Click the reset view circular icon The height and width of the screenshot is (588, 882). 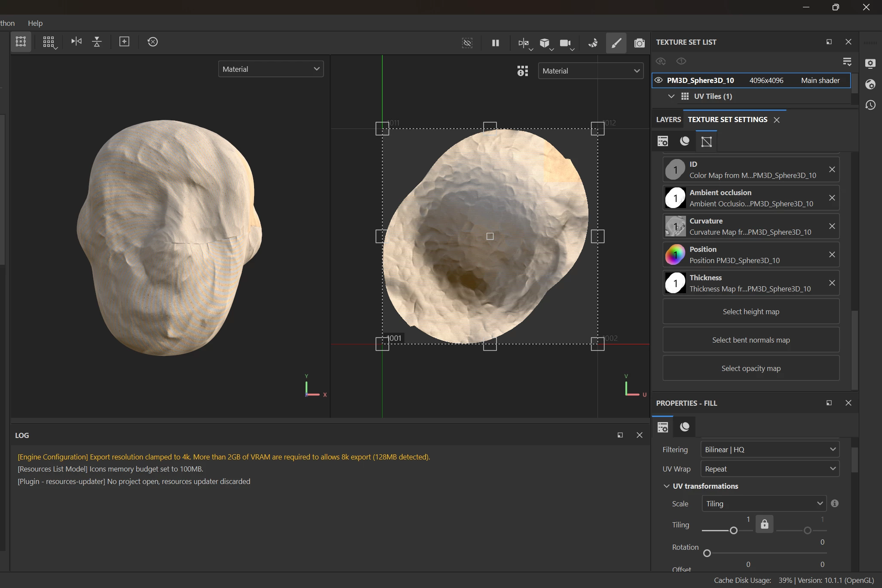pyautogui.click(x=153, y=42)
